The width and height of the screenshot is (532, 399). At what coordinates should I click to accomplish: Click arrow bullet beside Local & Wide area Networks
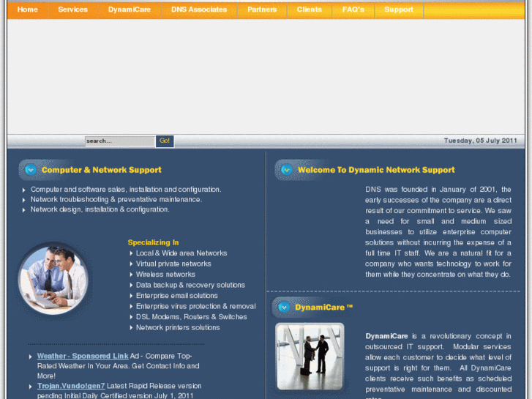tap(131, 253)
